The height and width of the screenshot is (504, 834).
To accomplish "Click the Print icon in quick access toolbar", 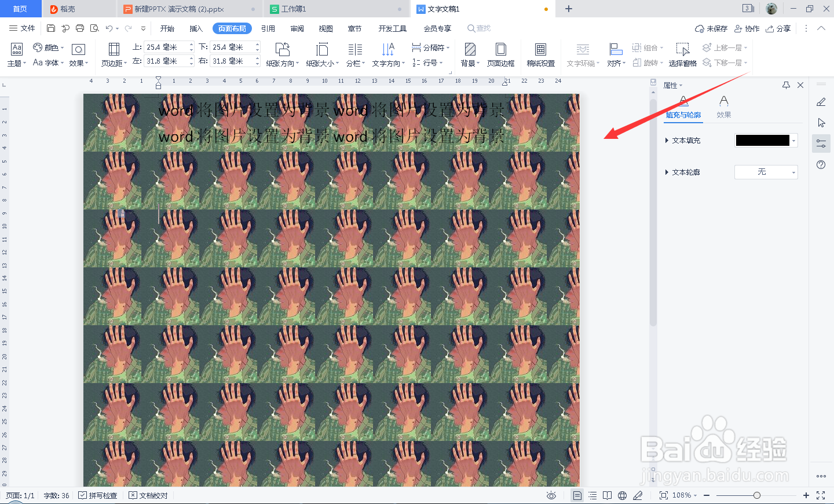I will click(x=80, y=28).
